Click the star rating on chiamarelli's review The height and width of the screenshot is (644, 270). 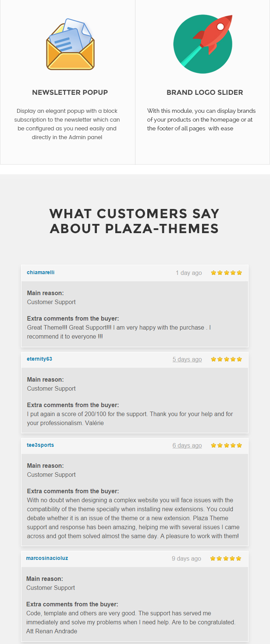(x=226, y=273)
